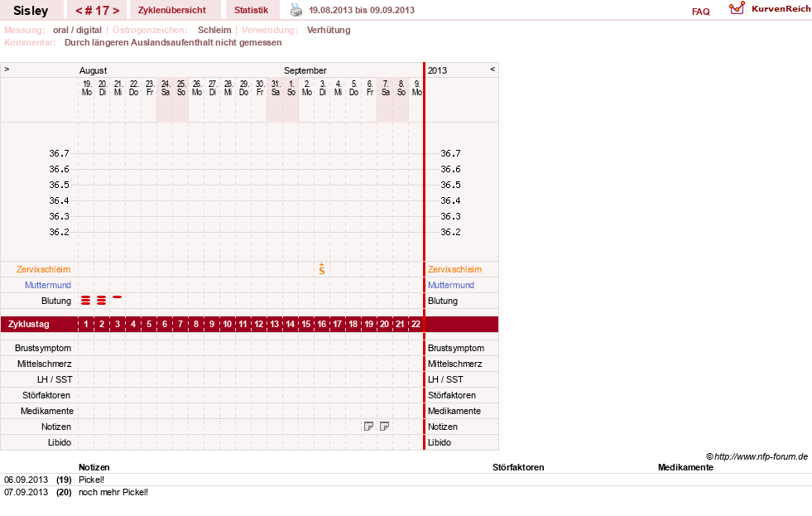Click the light bleeding marker on cycle day 3
The image size is (812, 516).
tap(117, 297)
